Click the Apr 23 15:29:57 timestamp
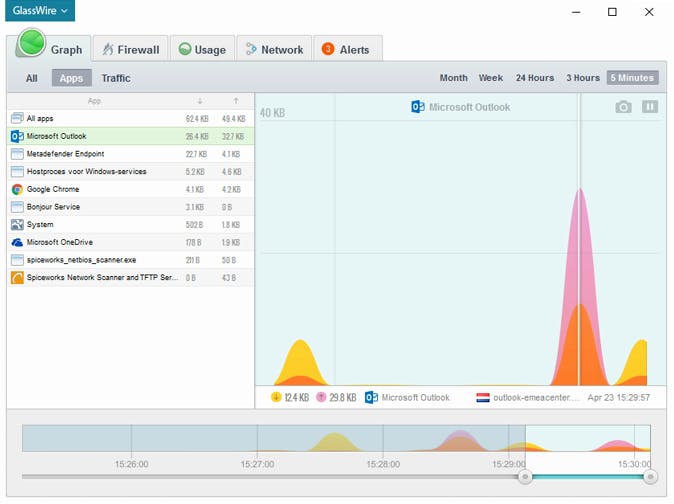The width and height of the screenshot is (674, 504). coord(619,397)
